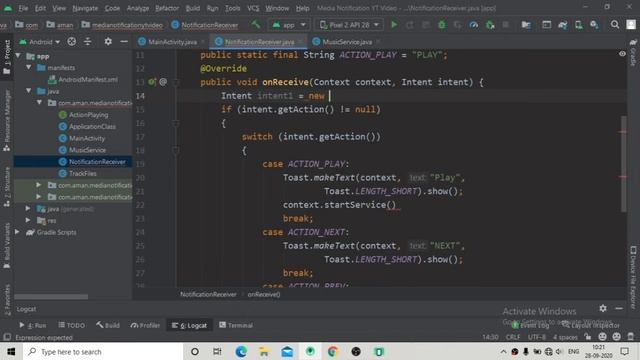Screen dimensions: 640x360
Task: Select ApplicationClass in project tree
Action: [92, 127]
